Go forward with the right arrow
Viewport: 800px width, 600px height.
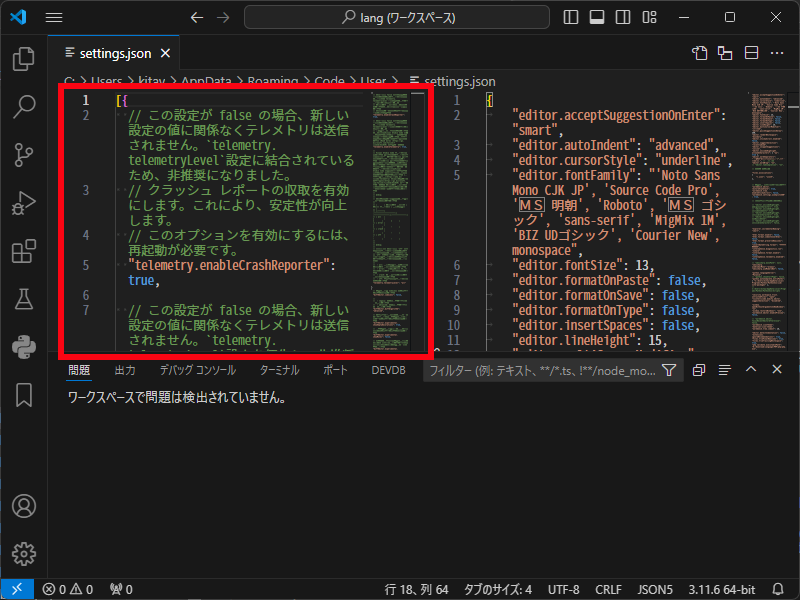click(223, 17)
